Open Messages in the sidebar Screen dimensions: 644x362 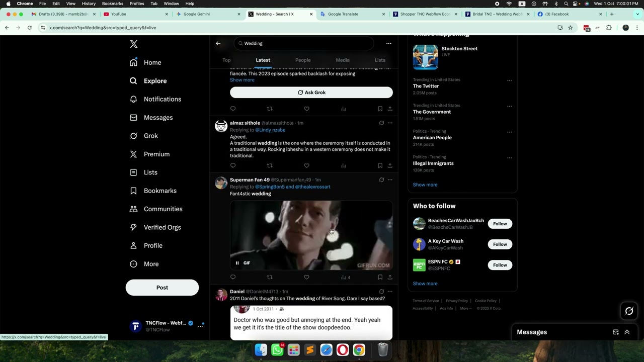[151, 118]
